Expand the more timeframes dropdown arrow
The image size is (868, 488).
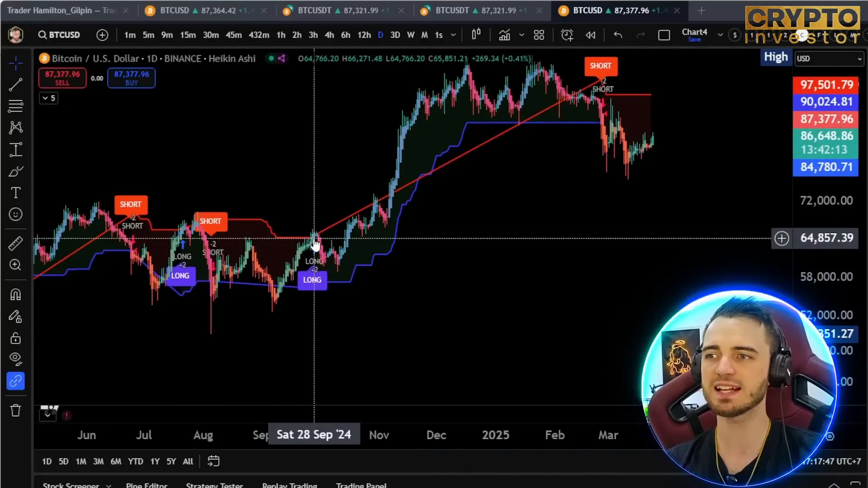coord(453,35)
